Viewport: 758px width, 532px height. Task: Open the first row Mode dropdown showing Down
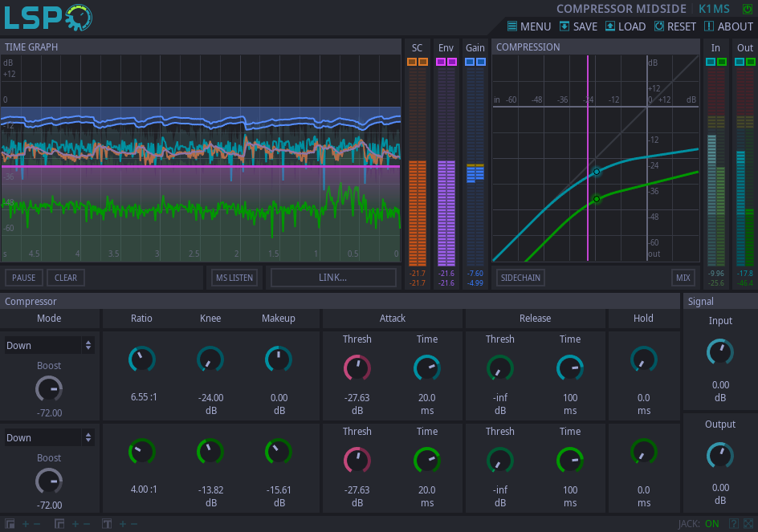click(49, 346)
